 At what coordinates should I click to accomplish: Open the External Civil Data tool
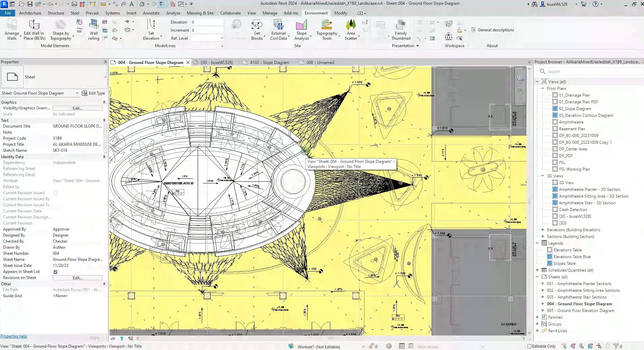click(278, 30)
